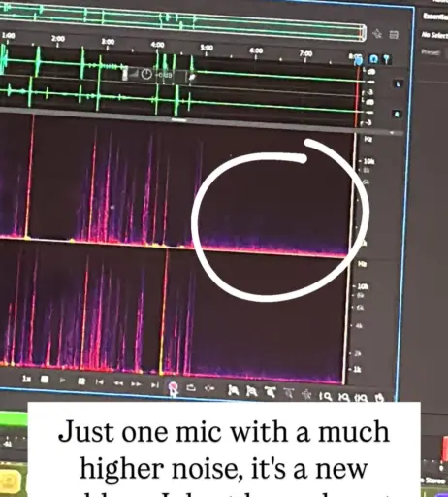Click the Fast Forward double-arrow button
448x497 pixels.
tap(136, 384)
